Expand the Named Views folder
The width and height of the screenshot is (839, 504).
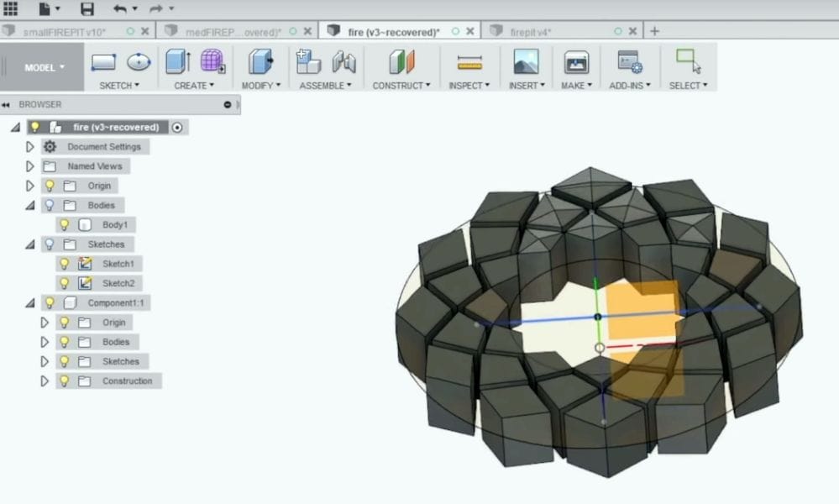[x=30, y=166]
